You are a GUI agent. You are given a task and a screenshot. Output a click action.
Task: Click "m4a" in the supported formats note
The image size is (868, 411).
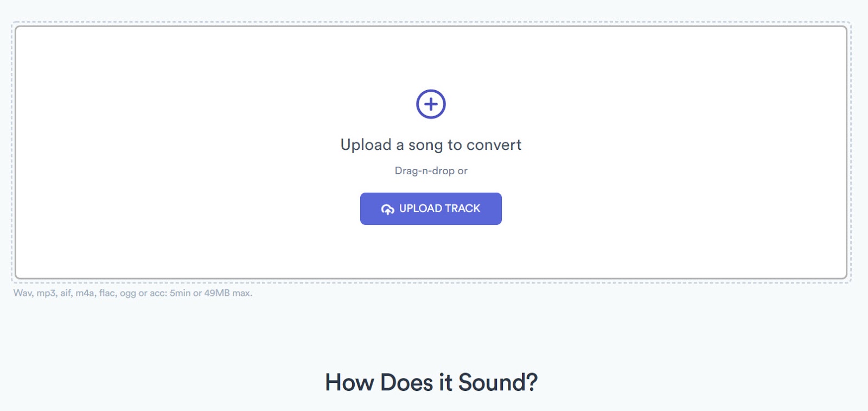[x=85, y=293]
